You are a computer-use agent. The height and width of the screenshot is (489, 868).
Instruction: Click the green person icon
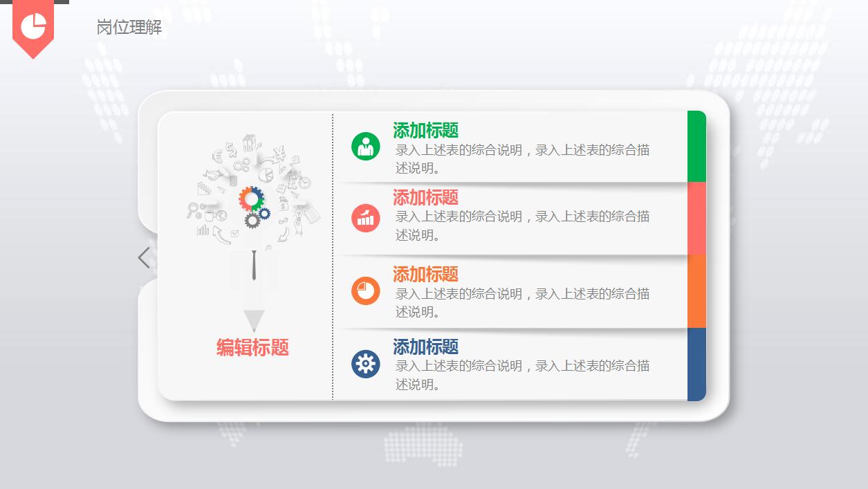pyautogui.click(x=365, y=146)
